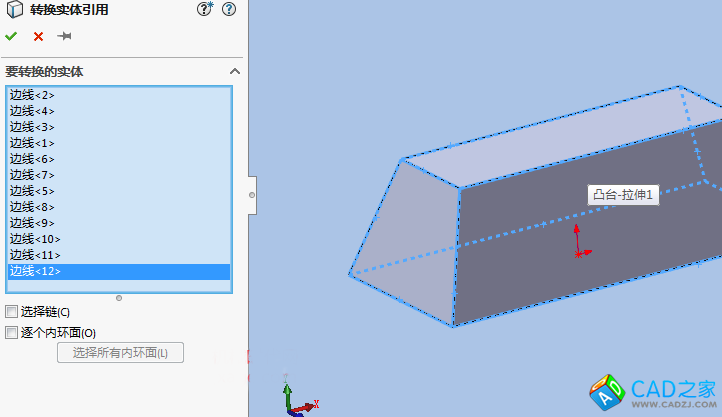Click the cube icon beside 转换实体引用 title
This screenshot has width=722, height=417.
pyautogui.click(x=13, y=10)
